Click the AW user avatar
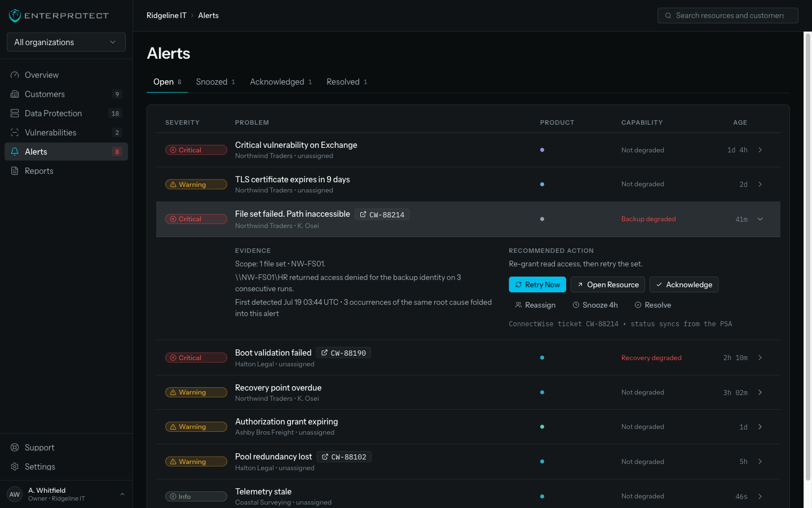The width and height of the screenshot is (812, 508). (x=15, y=494)
